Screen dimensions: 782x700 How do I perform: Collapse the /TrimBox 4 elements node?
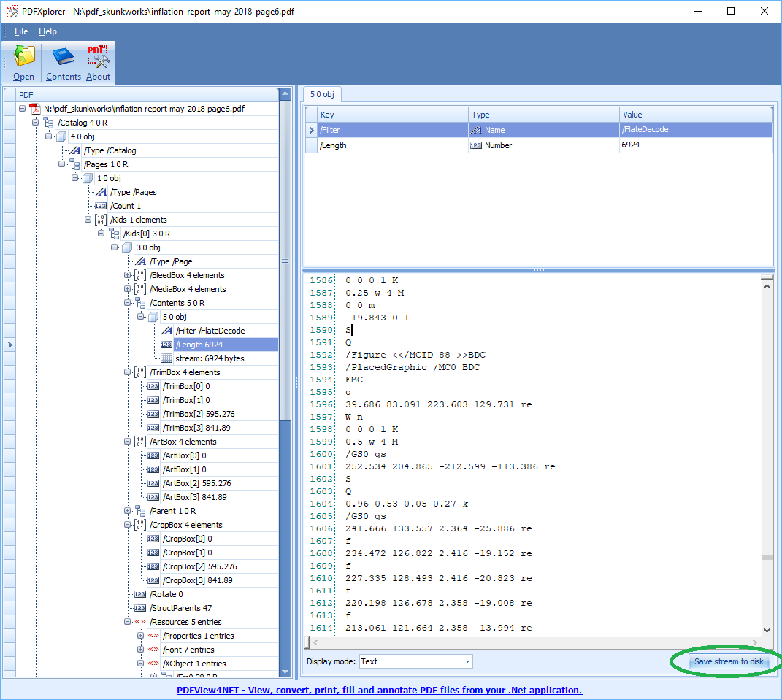coord(127,372)
